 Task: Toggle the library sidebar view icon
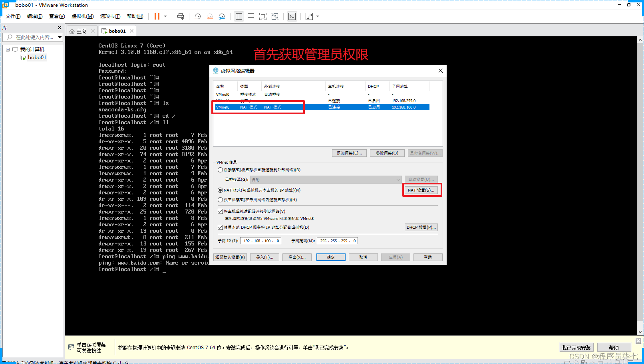[x=239, y=16]
